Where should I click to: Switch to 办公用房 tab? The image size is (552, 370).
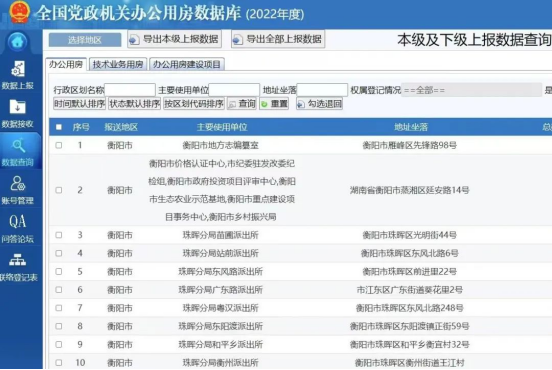[66, 64]
